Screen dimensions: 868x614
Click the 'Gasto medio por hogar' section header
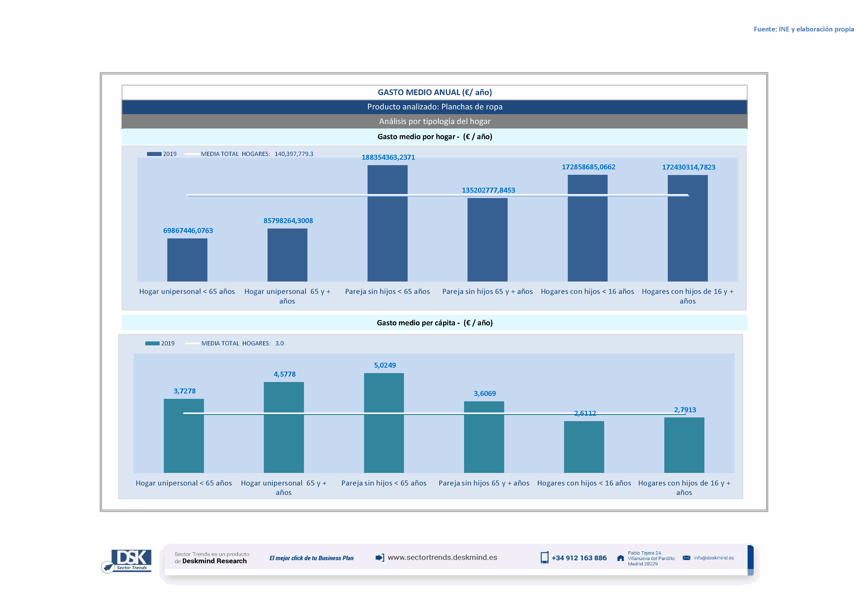point(434,136)
